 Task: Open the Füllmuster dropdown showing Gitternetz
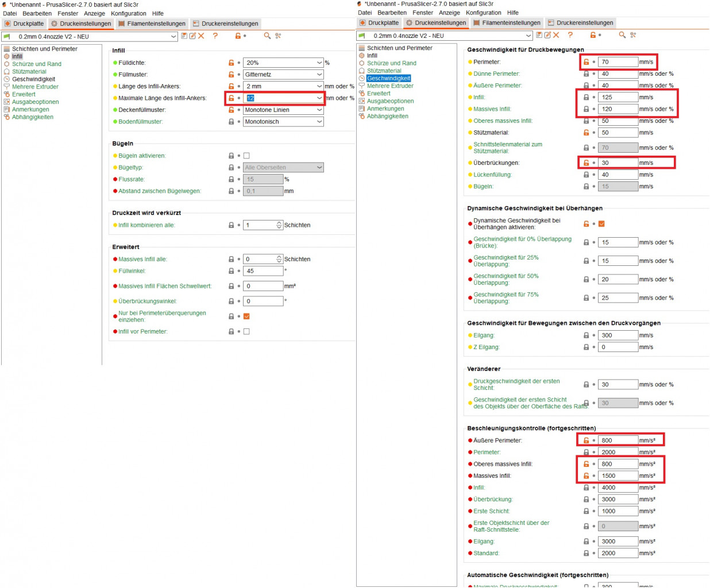[283, 75]
